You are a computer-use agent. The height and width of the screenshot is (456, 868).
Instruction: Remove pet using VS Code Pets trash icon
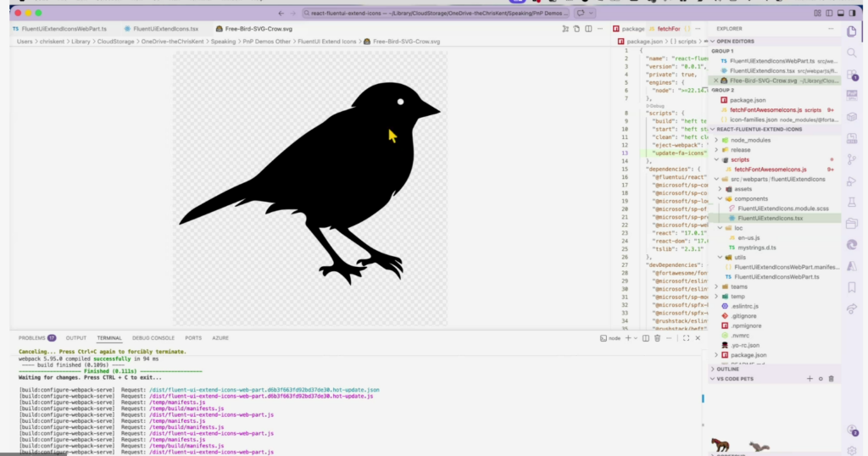tap(832, 379)
